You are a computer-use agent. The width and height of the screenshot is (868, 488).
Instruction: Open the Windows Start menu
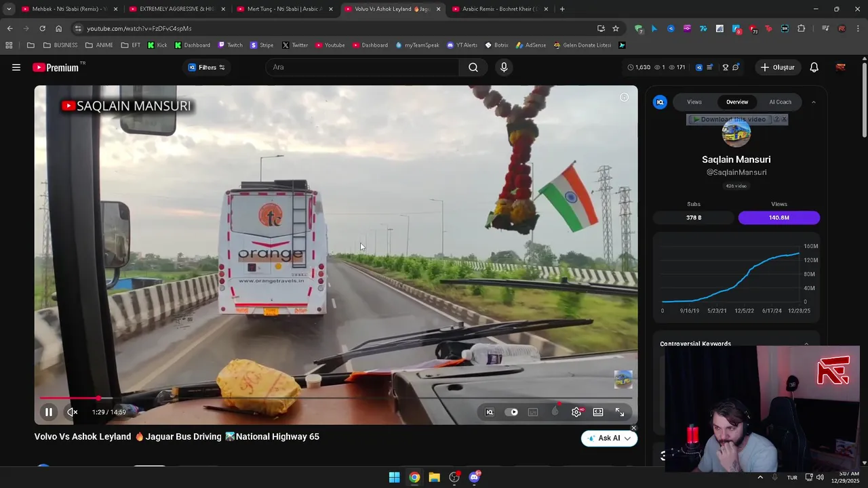[x=394, y=477]
